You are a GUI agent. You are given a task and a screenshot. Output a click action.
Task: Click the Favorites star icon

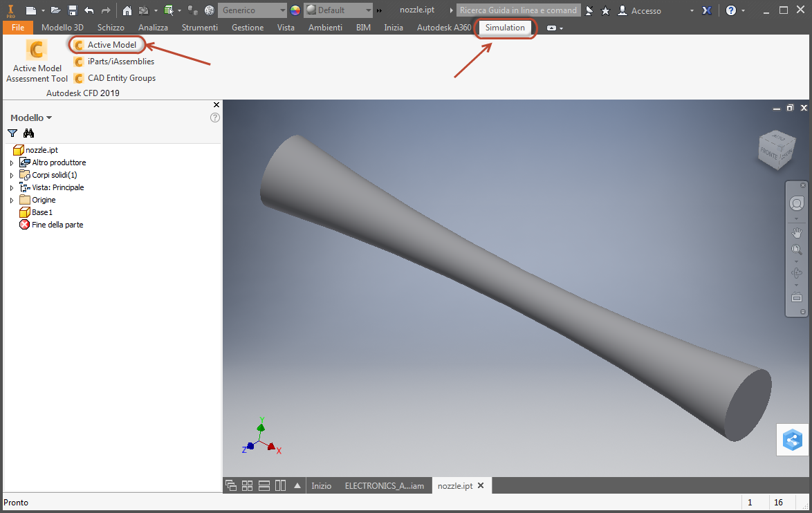605,10
